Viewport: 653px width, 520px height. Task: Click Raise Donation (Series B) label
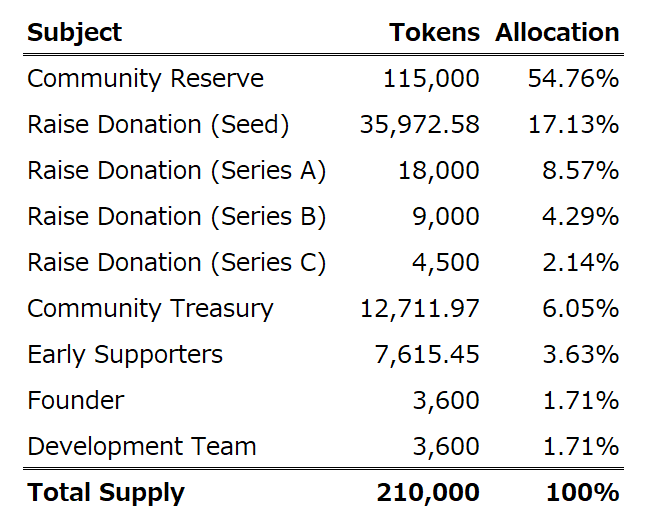point(176,217)
